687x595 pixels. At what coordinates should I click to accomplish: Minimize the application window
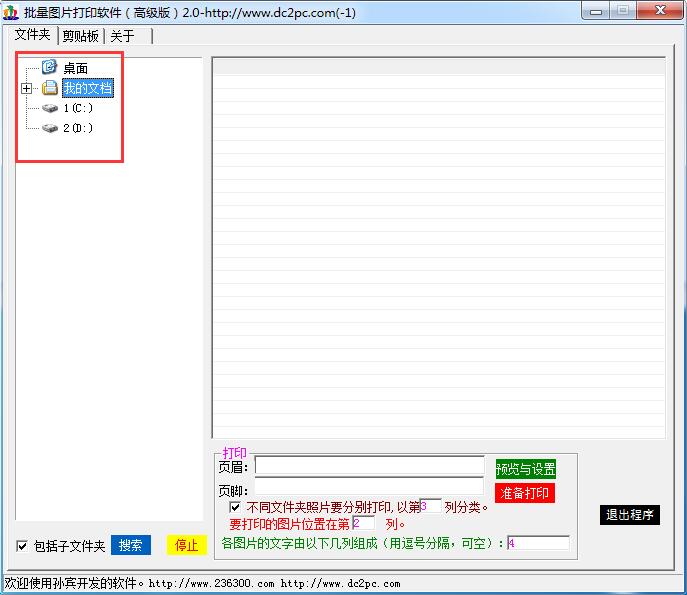coord(595,11)
